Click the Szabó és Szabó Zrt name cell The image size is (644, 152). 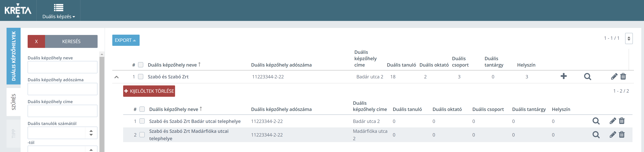coord(168,77)
